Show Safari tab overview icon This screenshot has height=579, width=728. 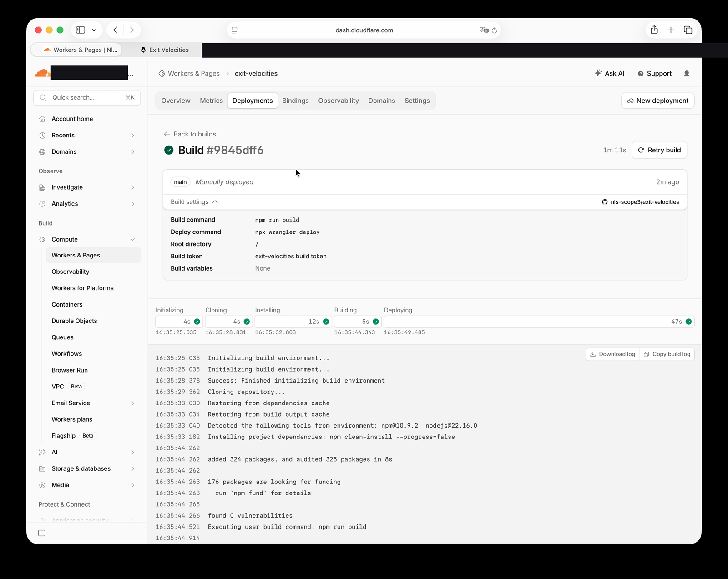pos(688,30)
